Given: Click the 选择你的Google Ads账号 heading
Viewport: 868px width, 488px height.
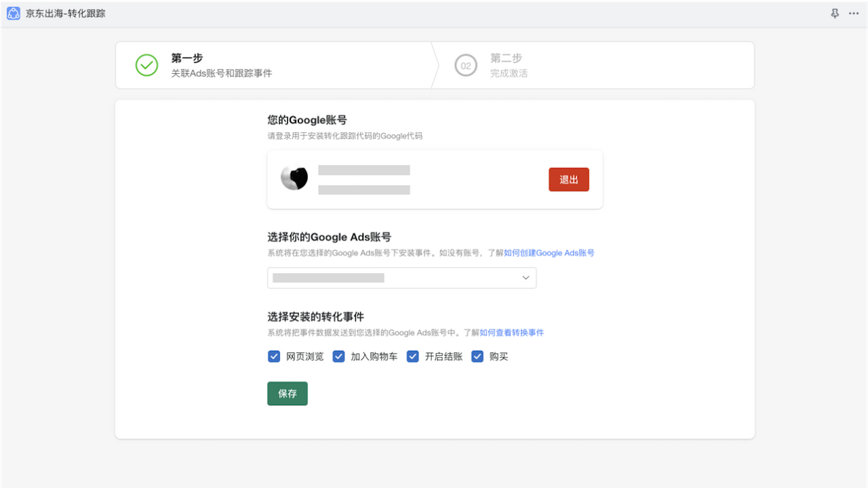Looking at the screenshot, I should pyautogui.click(x=329, y=237).
